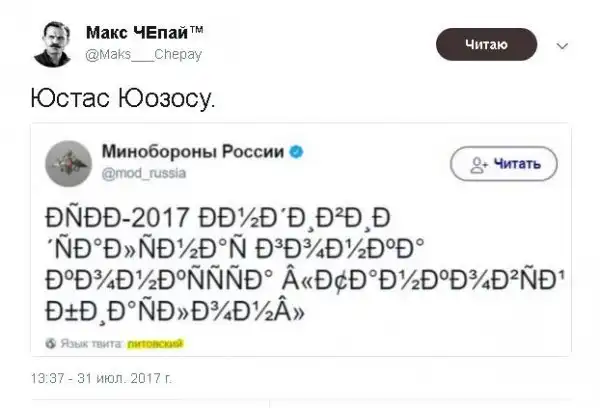Click the globe icon beside Язык твита
The width and height of the screenshot is (600, 408).
click(x=50, y=343)
